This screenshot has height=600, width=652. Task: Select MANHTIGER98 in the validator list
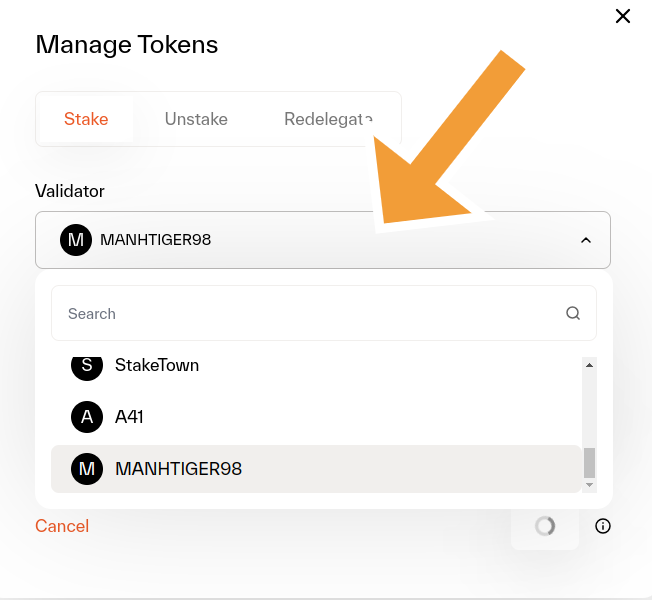click(x=179, y=469)
